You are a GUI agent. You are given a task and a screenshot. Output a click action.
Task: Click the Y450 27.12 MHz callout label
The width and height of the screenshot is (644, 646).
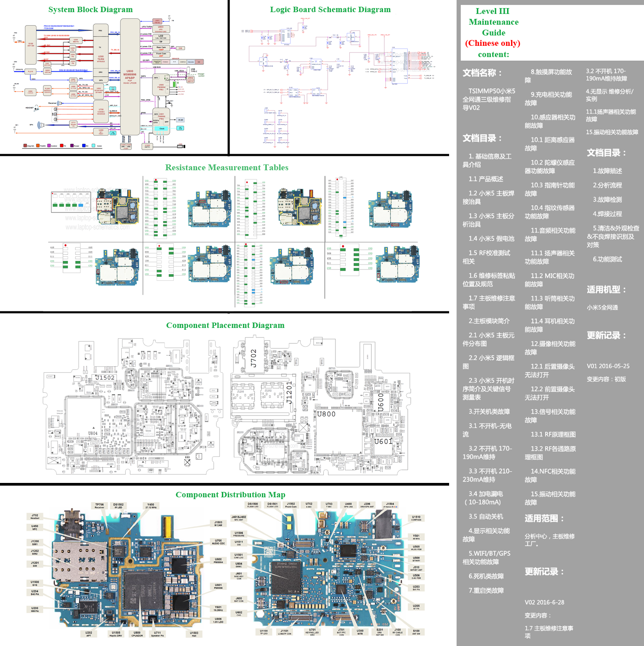(151, 505)
